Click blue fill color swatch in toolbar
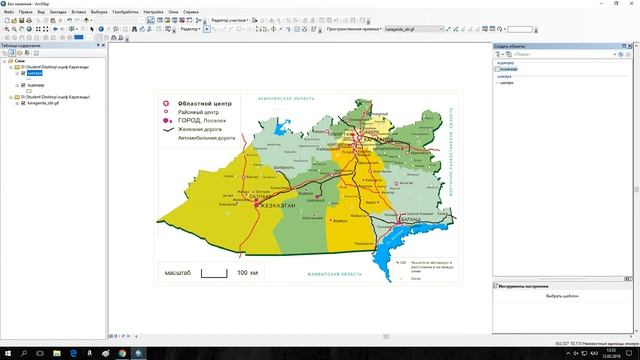The width and height of the screenshot is (640, 360). (79, 37)
